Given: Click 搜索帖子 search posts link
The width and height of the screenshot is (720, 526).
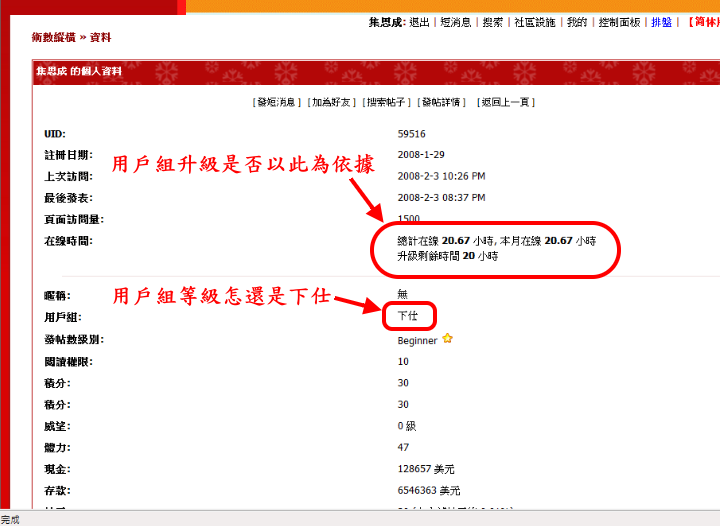Looking at the screenshot, I should point(388,102).
